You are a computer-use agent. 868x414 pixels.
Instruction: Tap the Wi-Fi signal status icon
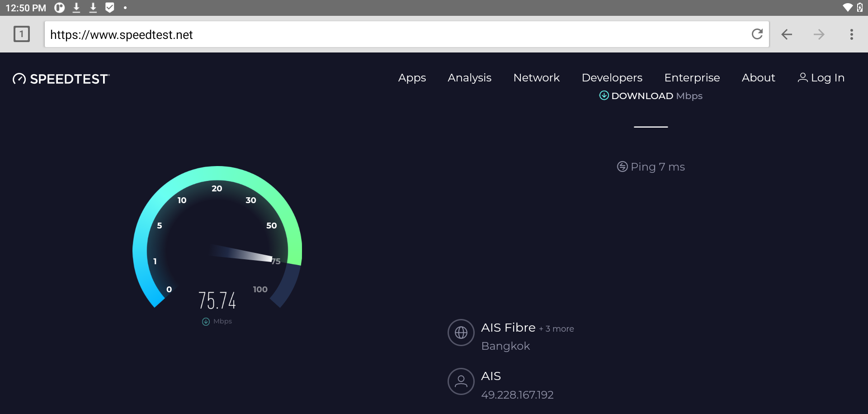tap(848, 7)
